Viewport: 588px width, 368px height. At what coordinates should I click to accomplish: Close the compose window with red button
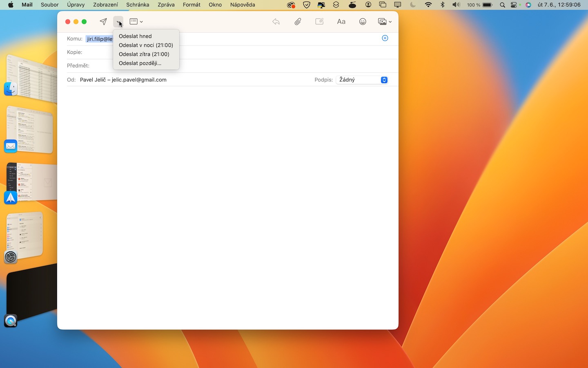point(68,22)
